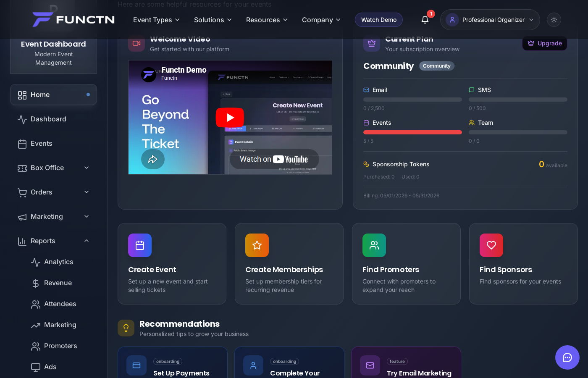Share the Functn Demo video
This screenshot has width=588, height=378.
[x=153, y=159]
